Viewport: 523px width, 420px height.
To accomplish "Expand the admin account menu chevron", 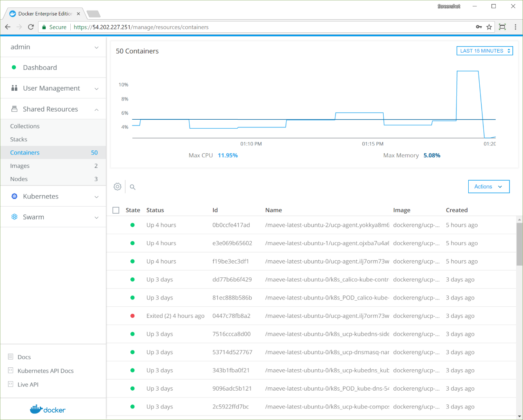I will (96, 47).
